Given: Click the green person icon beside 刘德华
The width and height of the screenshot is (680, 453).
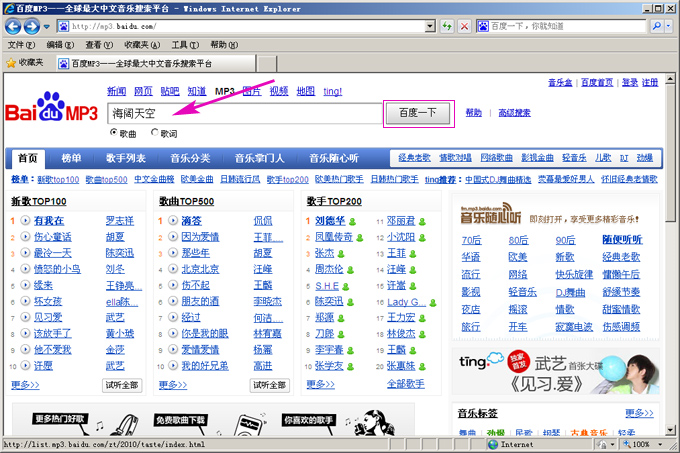Looking at the screenshot, I should pyautogui.click(x=353, y=222).
